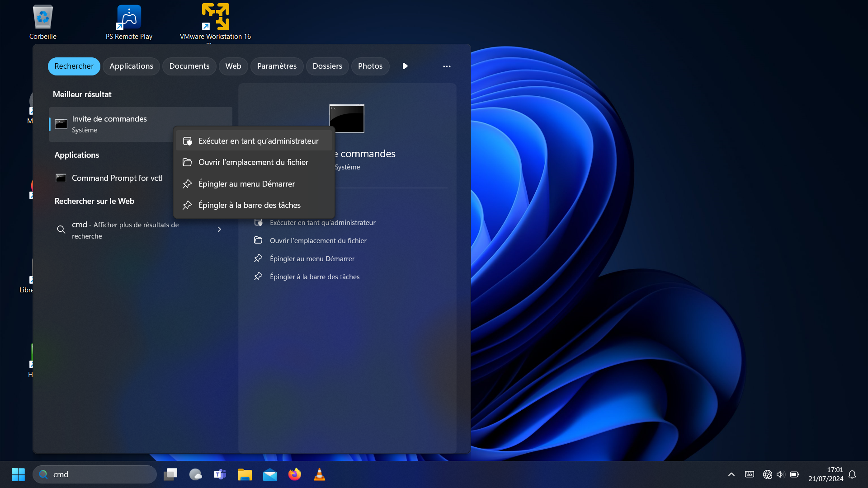Open network globe icon in system tray
This screenshot has width=868, height=488.
tap(767, 474)
